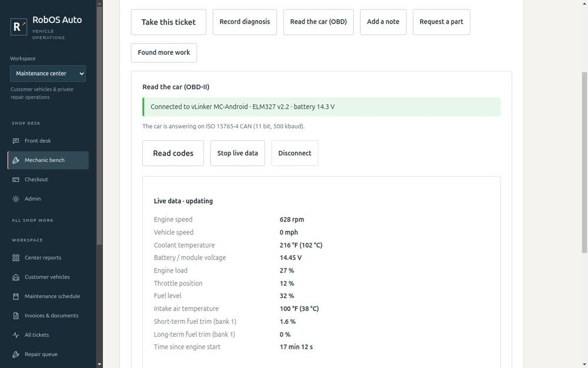This screenshot has width=588, height=368.
Task: Click the Repair queue wrench icon
Action: point(16,354)
